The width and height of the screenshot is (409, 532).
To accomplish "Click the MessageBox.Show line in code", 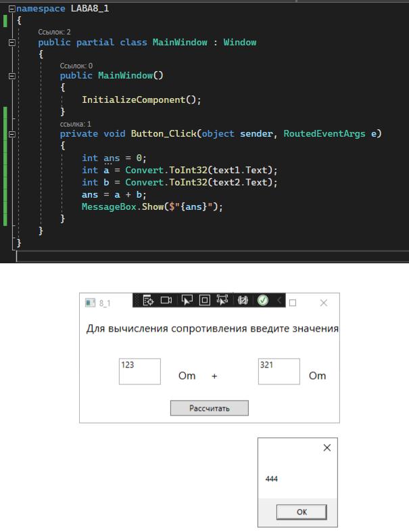I will point(152,206).
